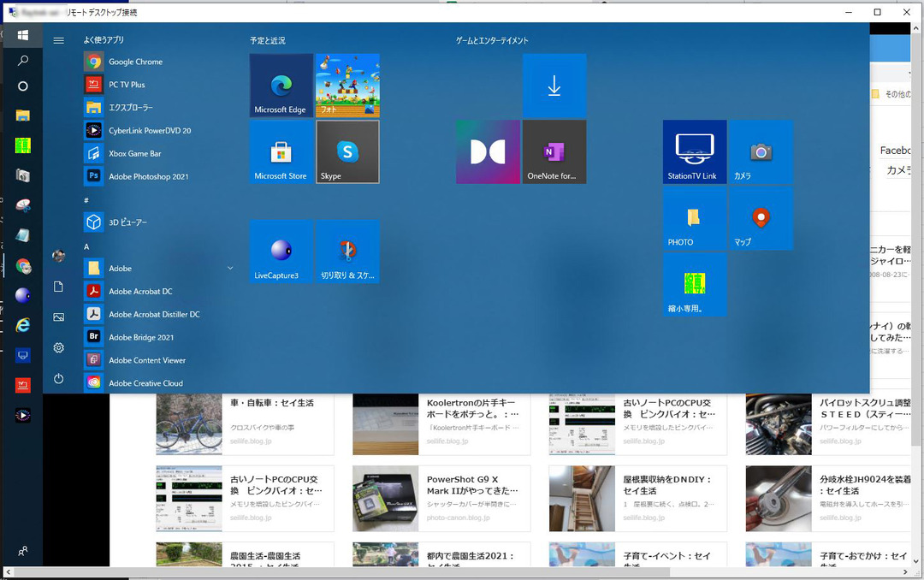Open taskbar search magnifier
This screenshot has width=924, height=580.
(23, 61)
